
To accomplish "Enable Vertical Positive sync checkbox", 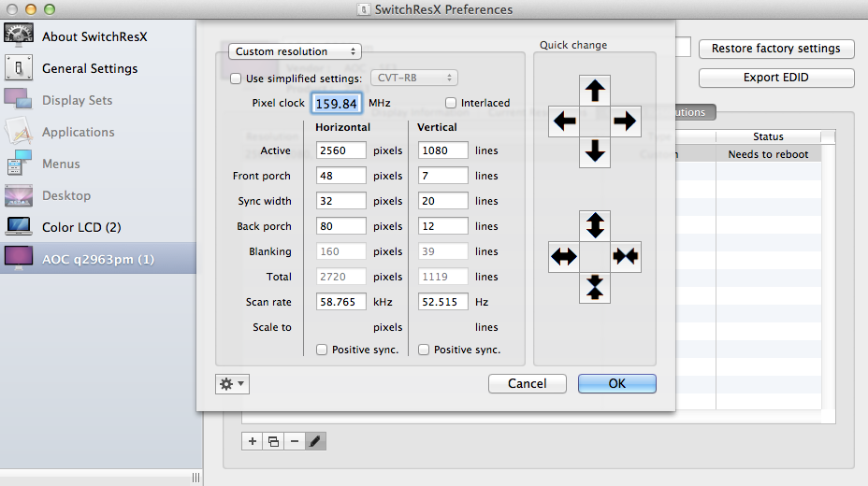I will (424, 350).
